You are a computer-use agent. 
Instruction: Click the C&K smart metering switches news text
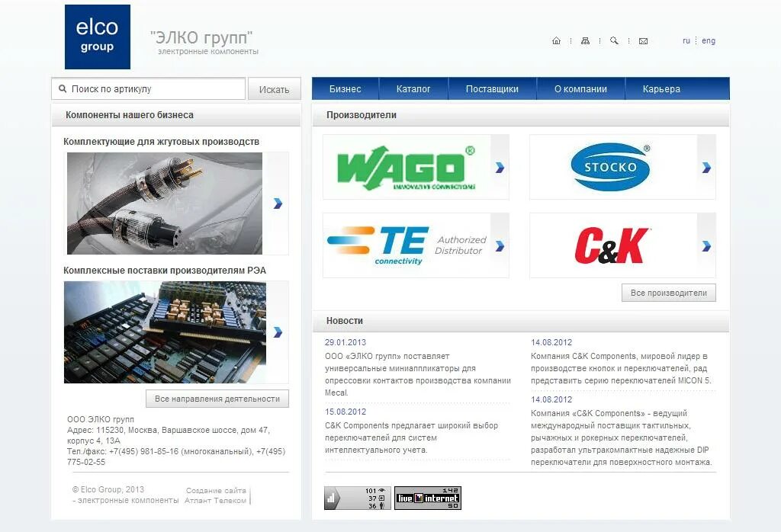[411, 438]
